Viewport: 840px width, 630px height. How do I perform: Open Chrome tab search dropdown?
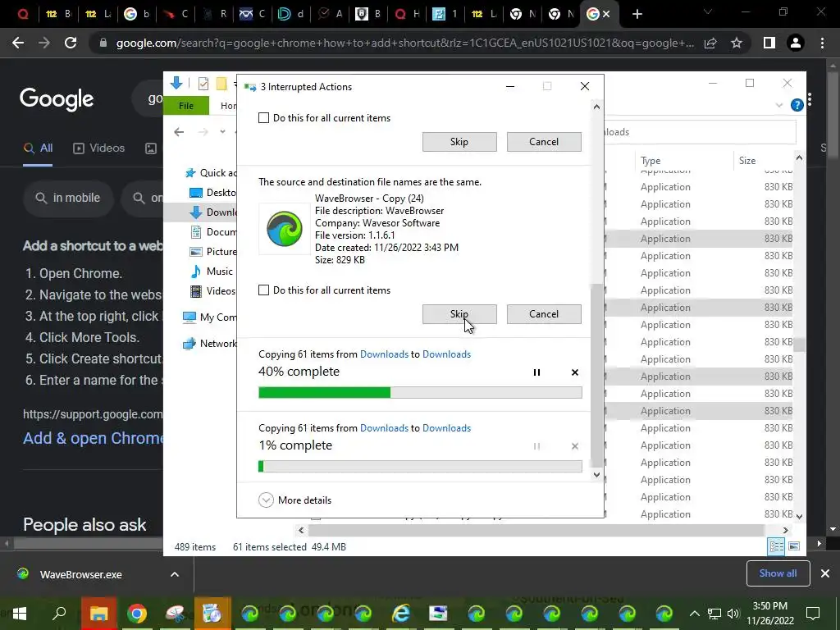(708, 11)
